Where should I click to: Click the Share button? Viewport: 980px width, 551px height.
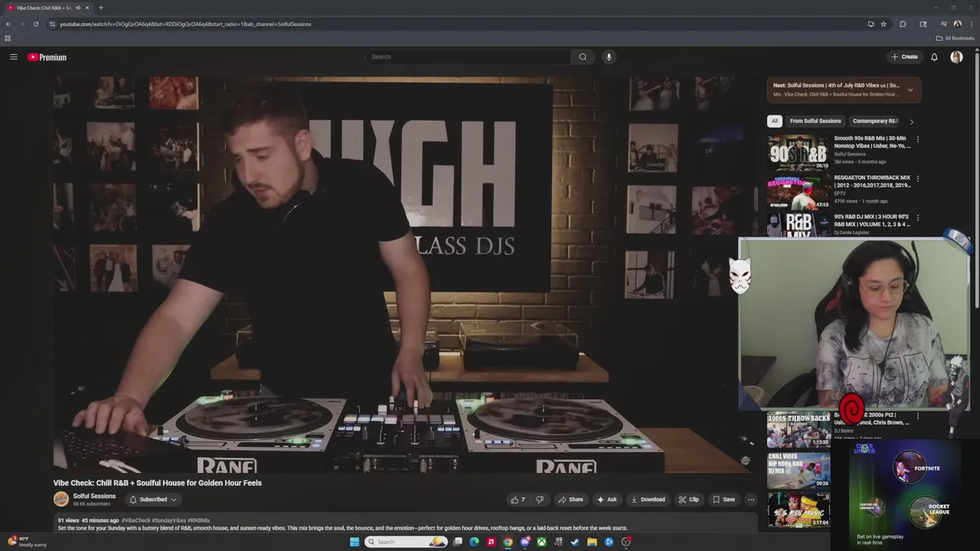tap(570, 500)
